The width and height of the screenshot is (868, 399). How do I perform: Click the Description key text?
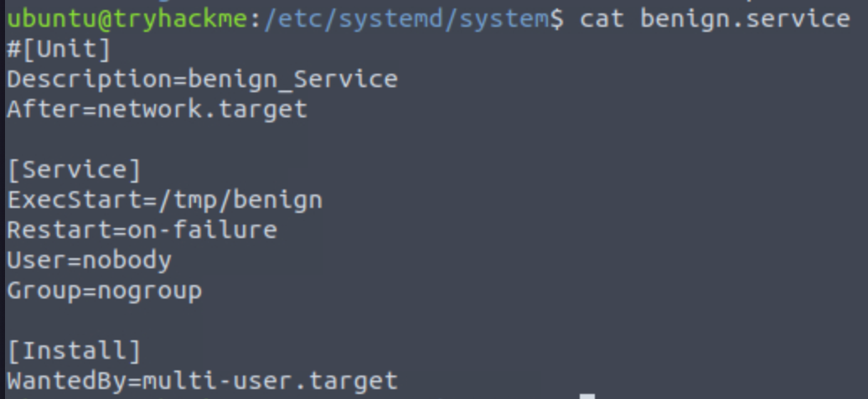(x=90, y=79)
